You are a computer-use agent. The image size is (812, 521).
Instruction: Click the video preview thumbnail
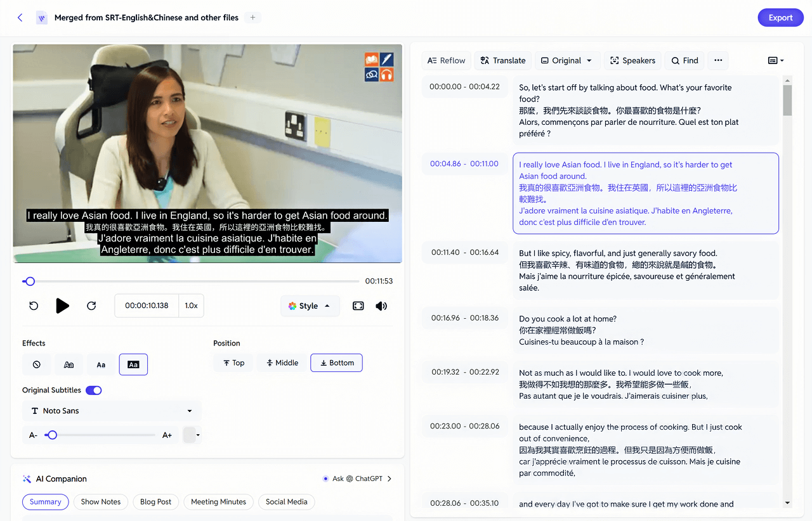pos(207,153)
